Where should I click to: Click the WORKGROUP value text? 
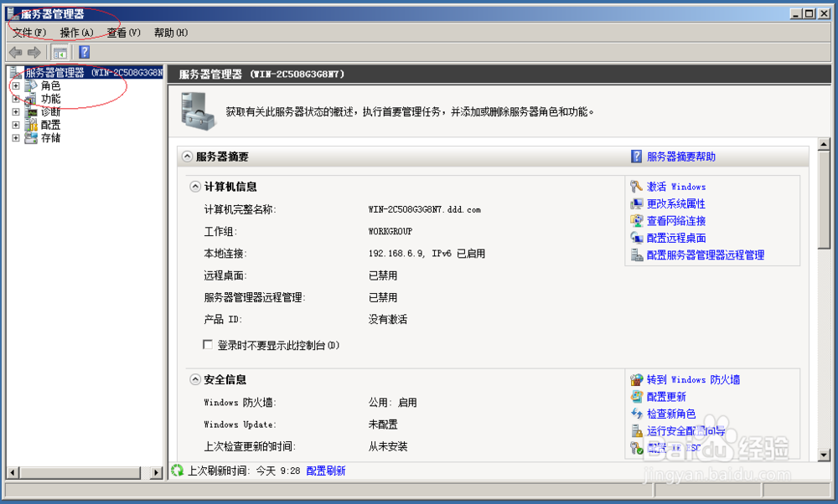pos(391,232)
